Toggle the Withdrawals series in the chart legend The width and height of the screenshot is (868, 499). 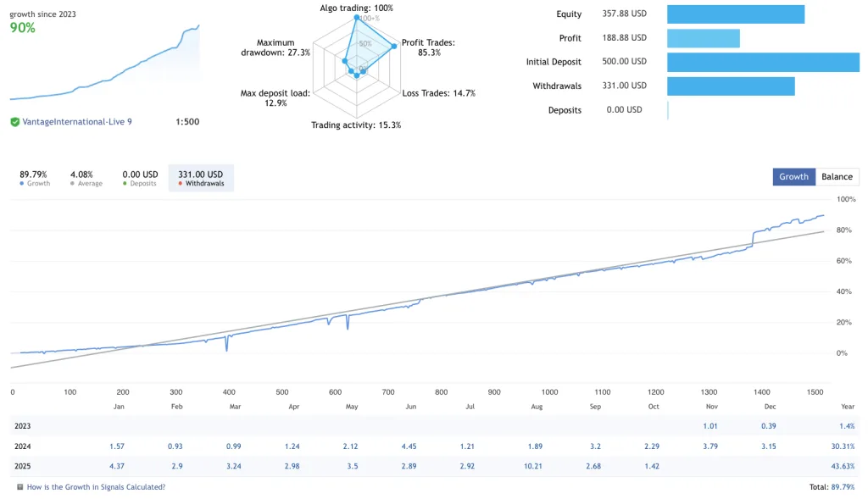201,178
